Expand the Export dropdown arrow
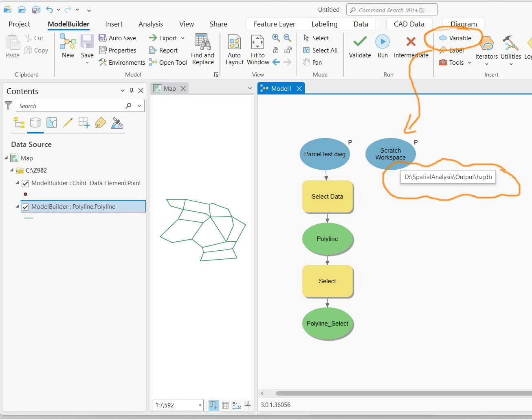 (x=183, y=38)
